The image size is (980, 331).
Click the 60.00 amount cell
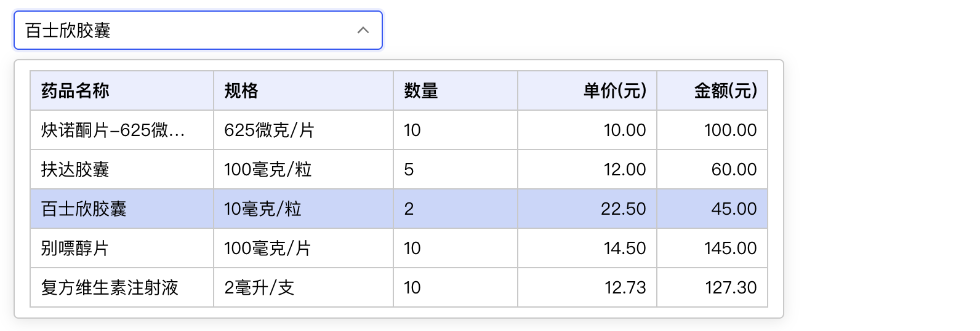pyautogui.click(x=712, y=169)
